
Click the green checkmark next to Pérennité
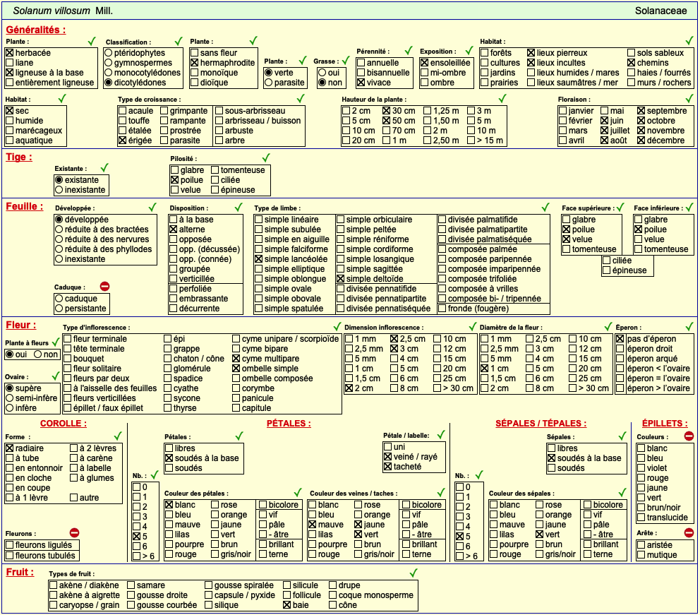click(x=409, y=50)
